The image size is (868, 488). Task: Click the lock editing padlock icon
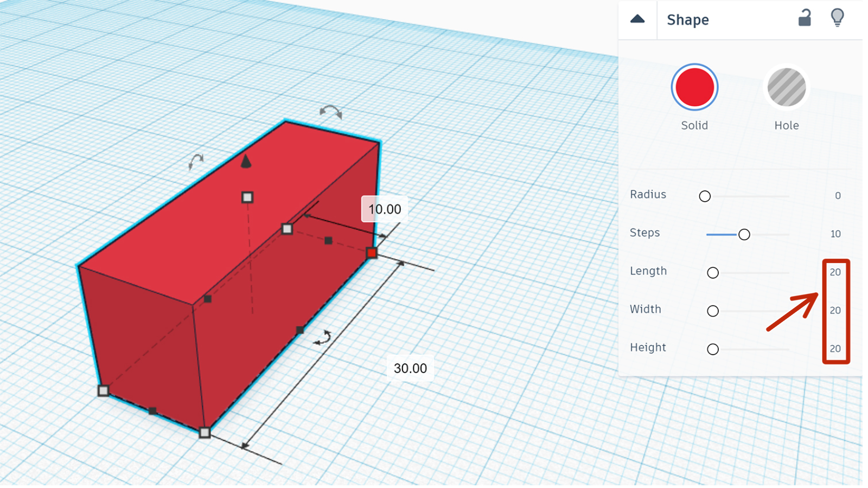click(x=805, y=18)
